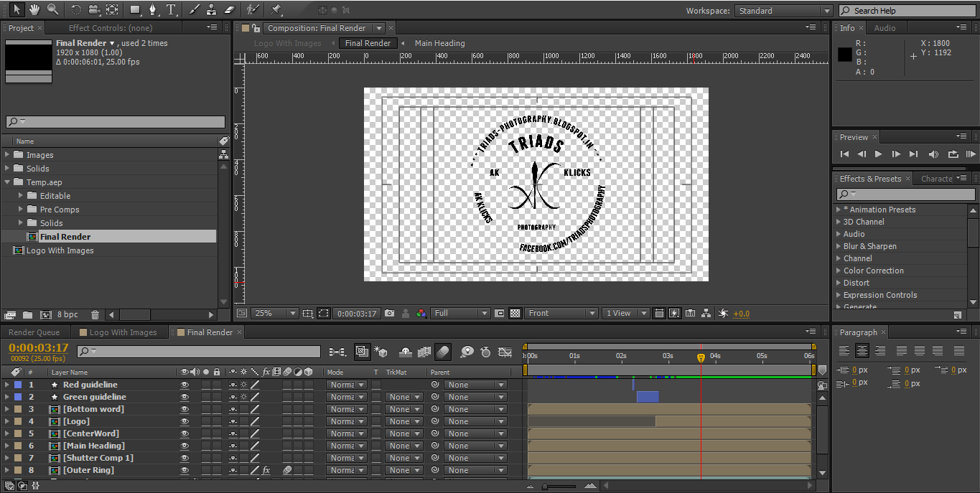The image size is (980, 493).
Task: Click the timeline zoom slider
Action: pos(559,487)
